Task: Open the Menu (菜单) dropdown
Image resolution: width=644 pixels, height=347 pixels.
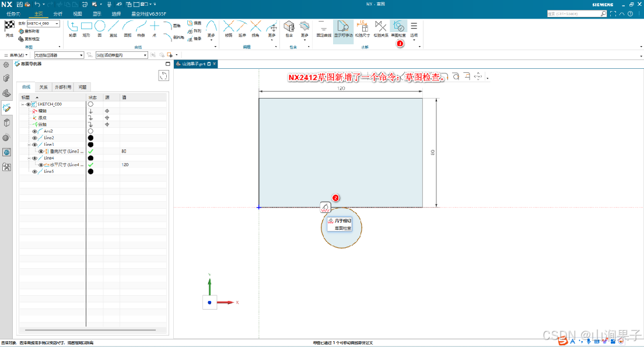Action: coord(16,55)
